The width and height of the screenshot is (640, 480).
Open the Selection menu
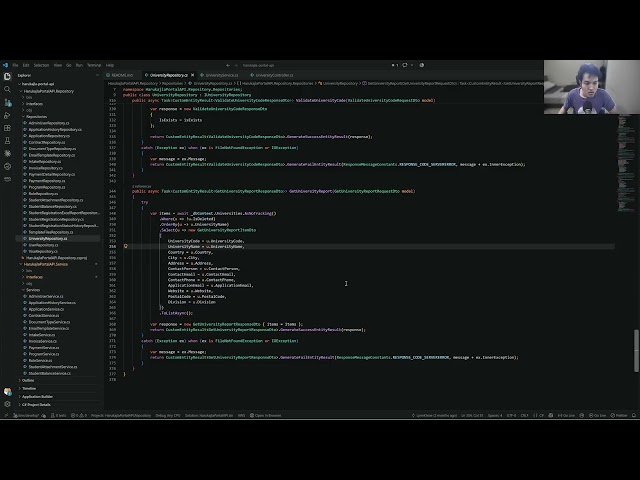click(41, 65)
